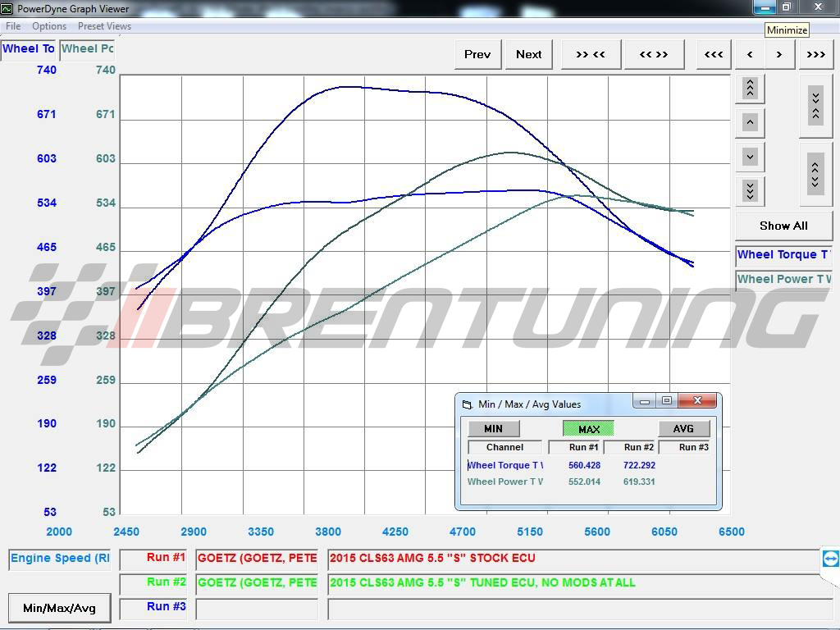Click the single down chevron button

(750, 157)
